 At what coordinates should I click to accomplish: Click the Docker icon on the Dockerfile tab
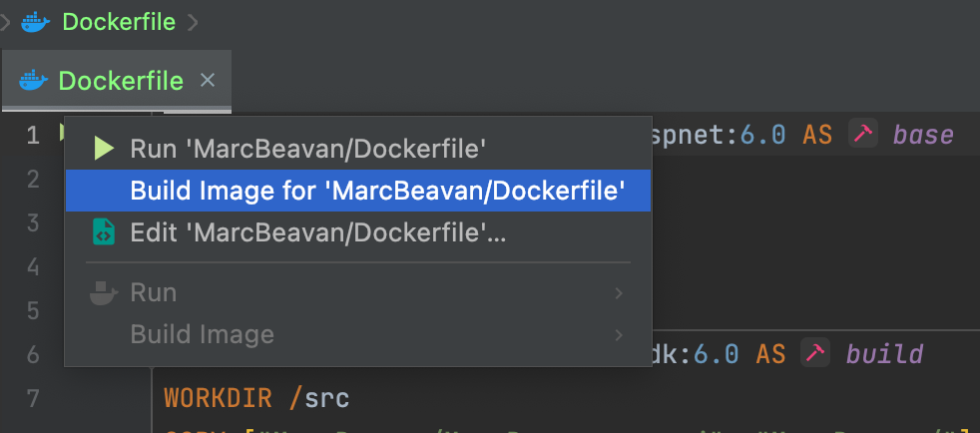pyautogui.click(x=33, y=81)
